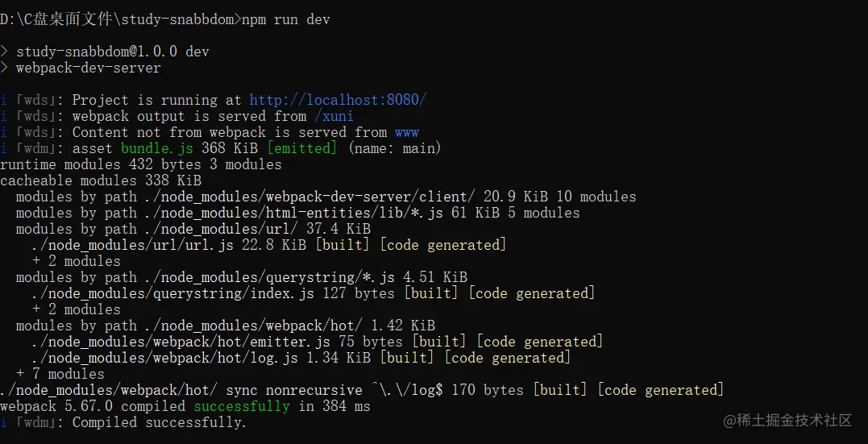Expand the + 7 modules line
The height and width of the screenshot is (444, 868).
[60, 374]
